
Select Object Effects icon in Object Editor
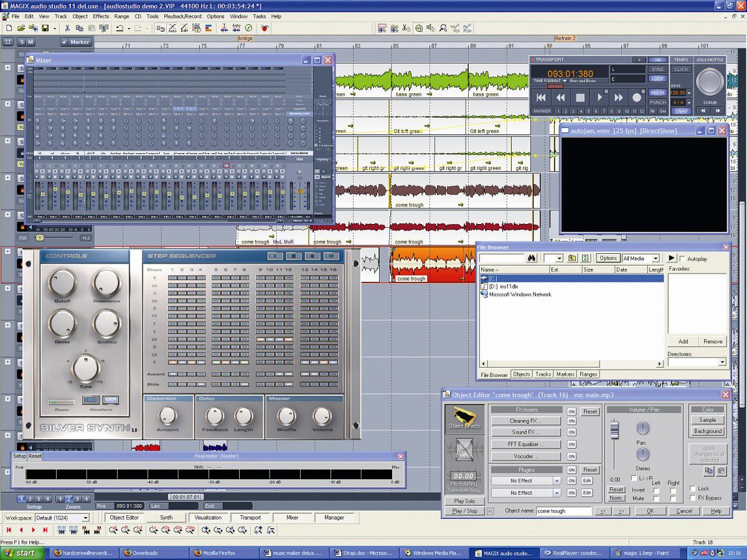pos(464,418)
